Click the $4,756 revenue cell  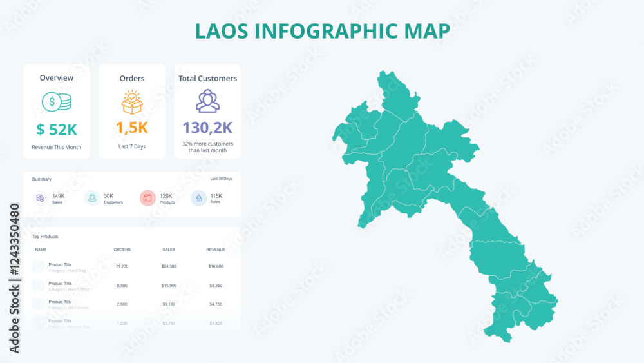pyautogui.click(x=216, y=304)
